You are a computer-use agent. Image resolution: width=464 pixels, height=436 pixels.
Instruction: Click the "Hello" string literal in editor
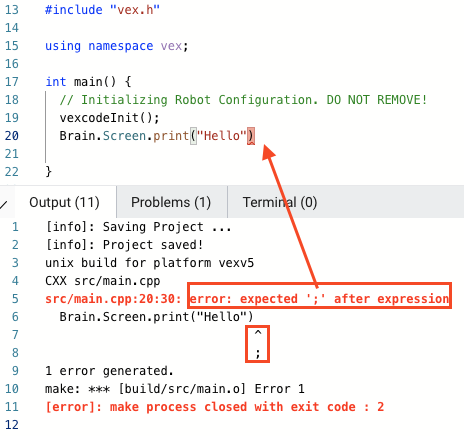222,136
